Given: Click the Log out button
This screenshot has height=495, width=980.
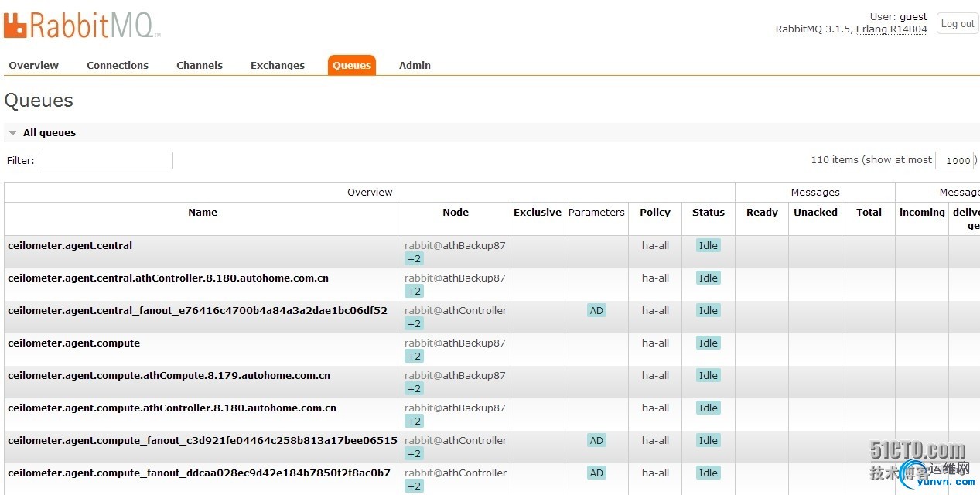Looking at the screenshot, I should pyautogui.click(x=957, y=23).
